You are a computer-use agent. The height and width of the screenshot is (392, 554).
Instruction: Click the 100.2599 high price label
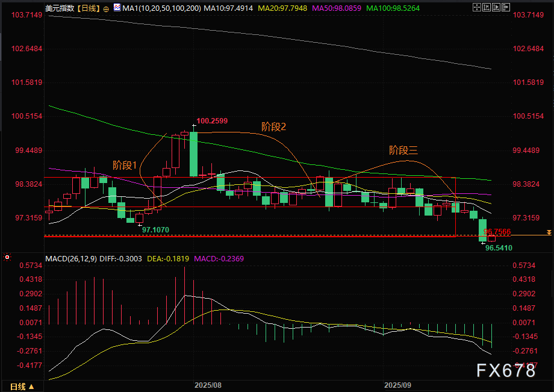212,121
